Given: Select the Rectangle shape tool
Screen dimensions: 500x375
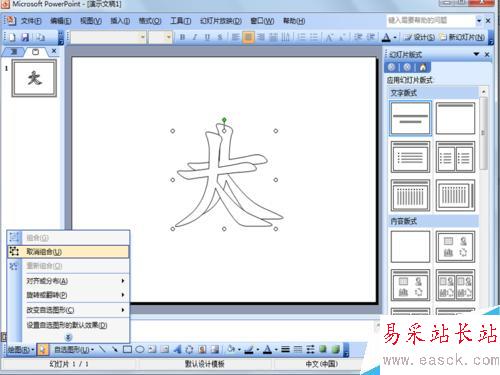Looking at the screenshot, I should [127, 349].
